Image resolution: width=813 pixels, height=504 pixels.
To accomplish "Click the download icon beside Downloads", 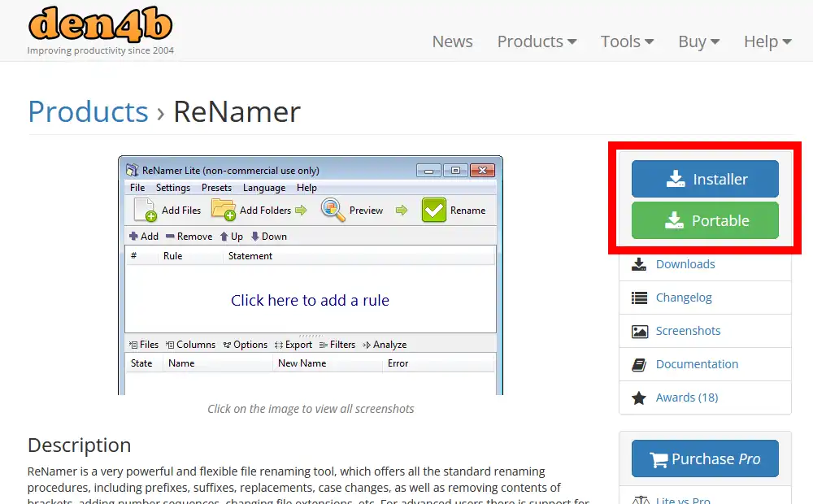I will [x=640, y=264].
